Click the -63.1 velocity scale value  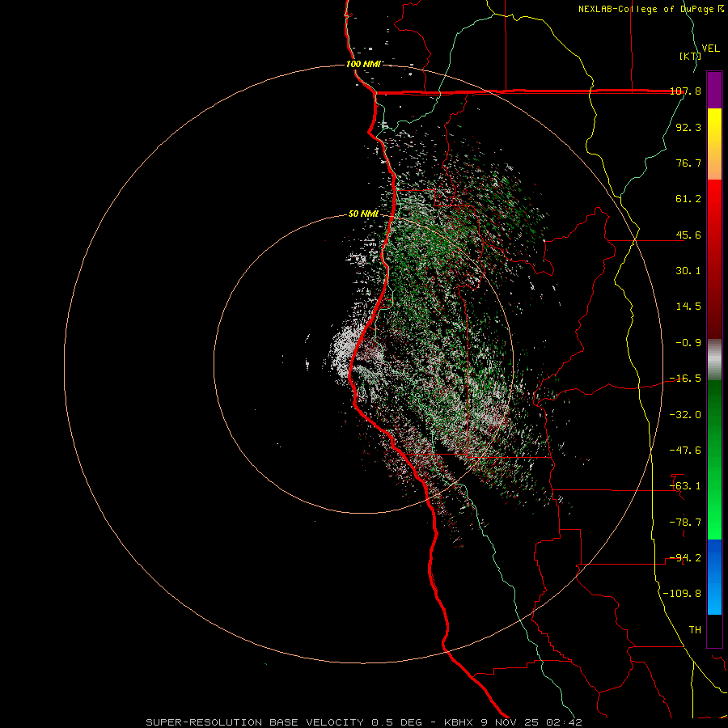point(685,486)
